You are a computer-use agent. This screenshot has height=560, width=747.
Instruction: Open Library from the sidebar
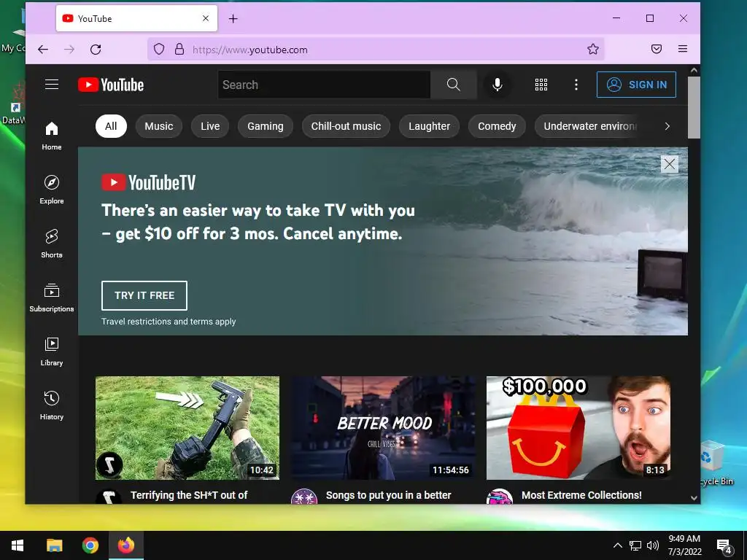pos(52,351)
